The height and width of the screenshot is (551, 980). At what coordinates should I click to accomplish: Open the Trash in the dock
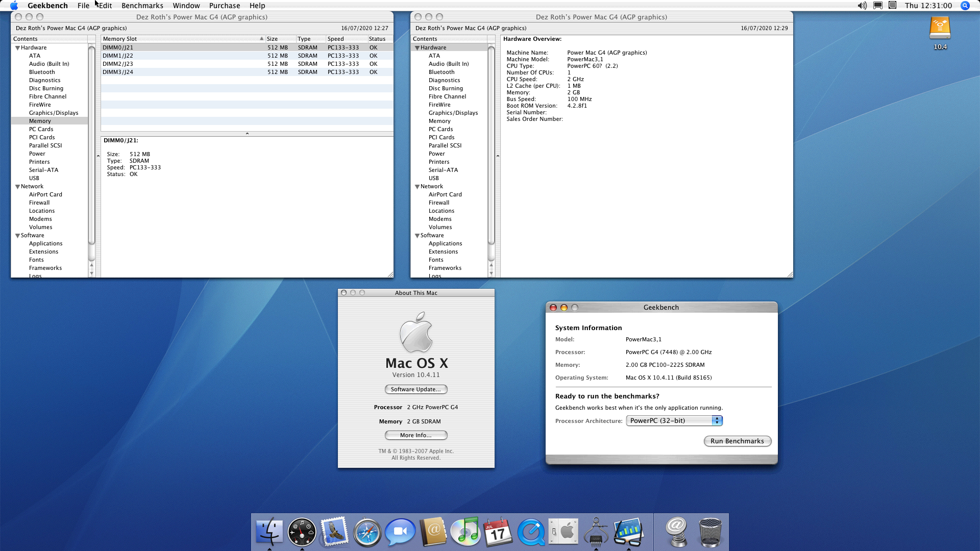coord(710,532)
